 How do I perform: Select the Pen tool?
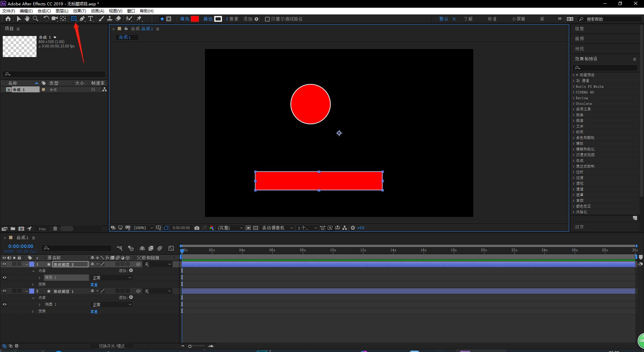coord(82,19)
